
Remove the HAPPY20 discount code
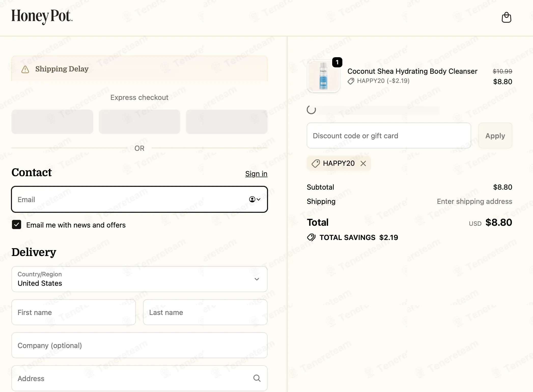point(363,163)
